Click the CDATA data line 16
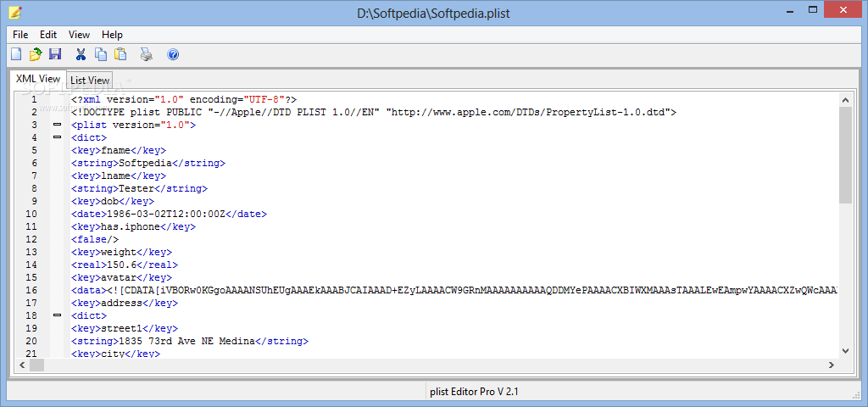868x407 pixels. (x=454, y=290)
